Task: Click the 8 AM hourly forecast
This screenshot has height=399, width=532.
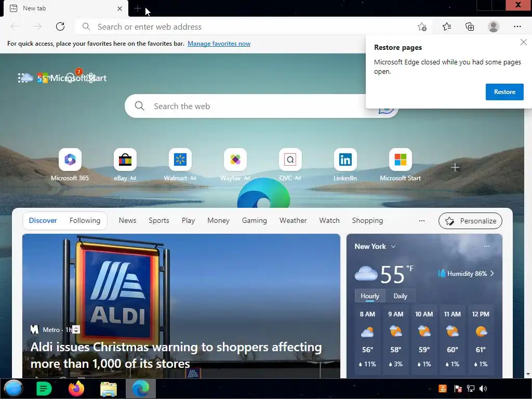Action: pyautogui.click(x=367, y=339)
